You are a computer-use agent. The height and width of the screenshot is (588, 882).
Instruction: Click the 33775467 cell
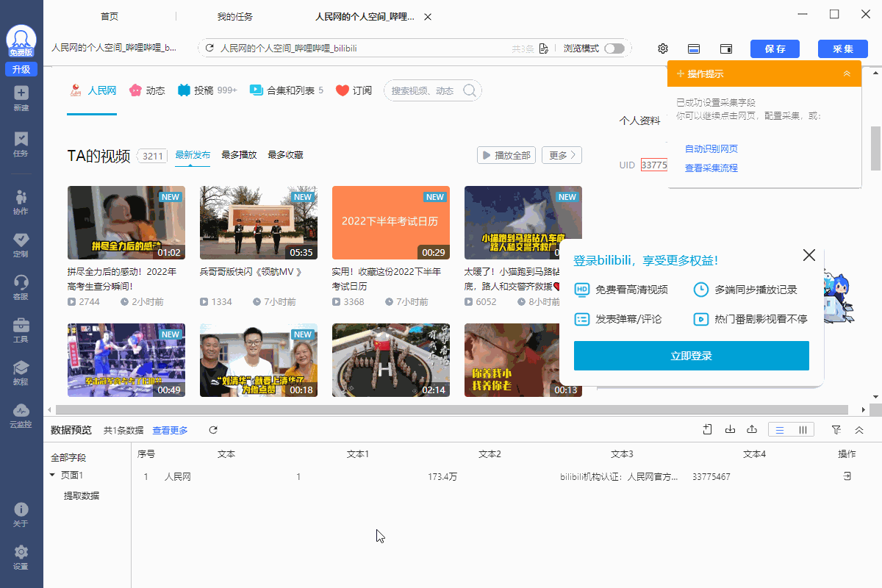click(x=711, y=477)
